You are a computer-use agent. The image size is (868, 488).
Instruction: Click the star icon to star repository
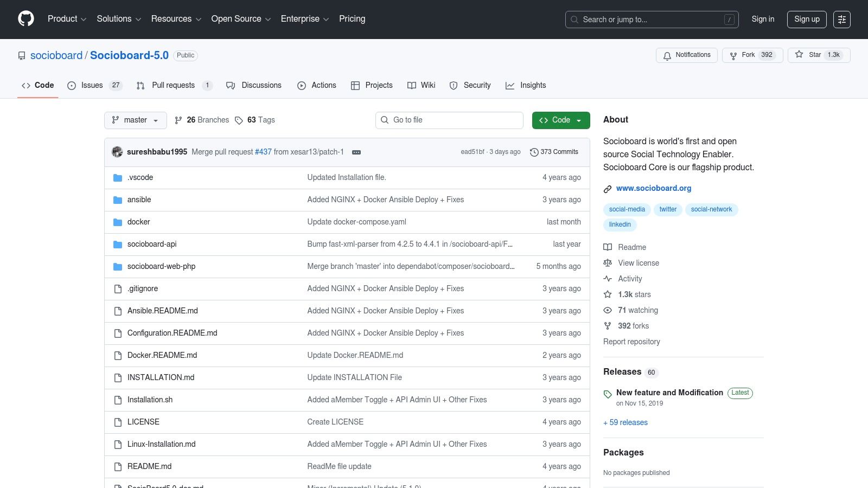point(799,55)
